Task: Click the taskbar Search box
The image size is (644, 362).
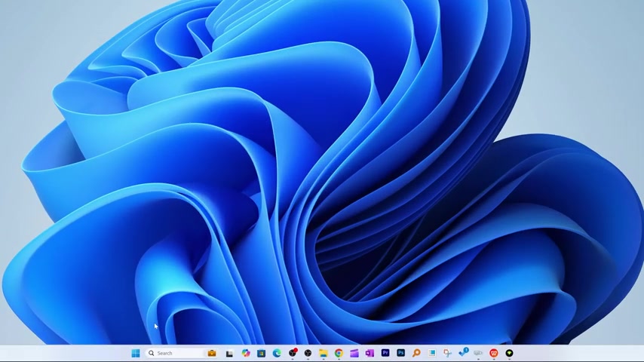Action: coord(181,353)
